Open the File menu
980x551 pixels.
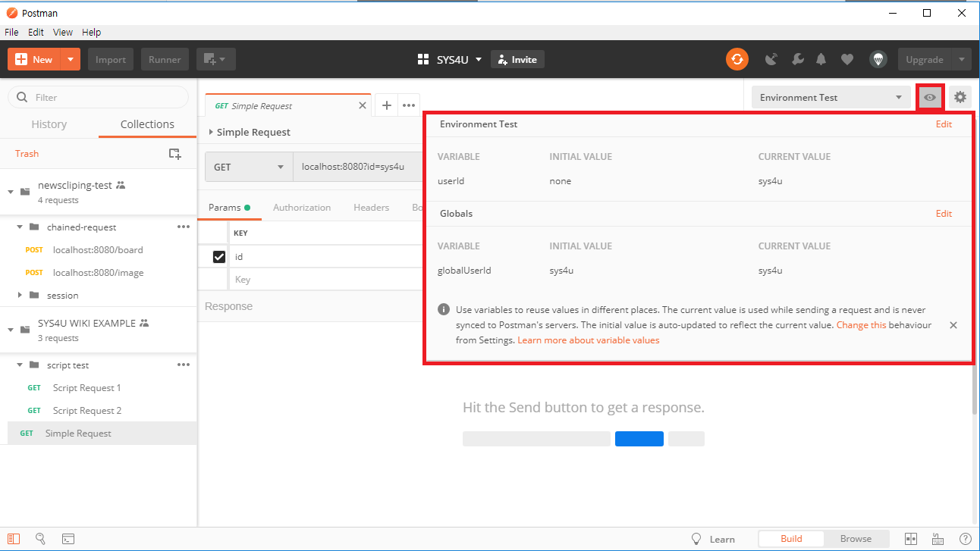tap(11, 33)
